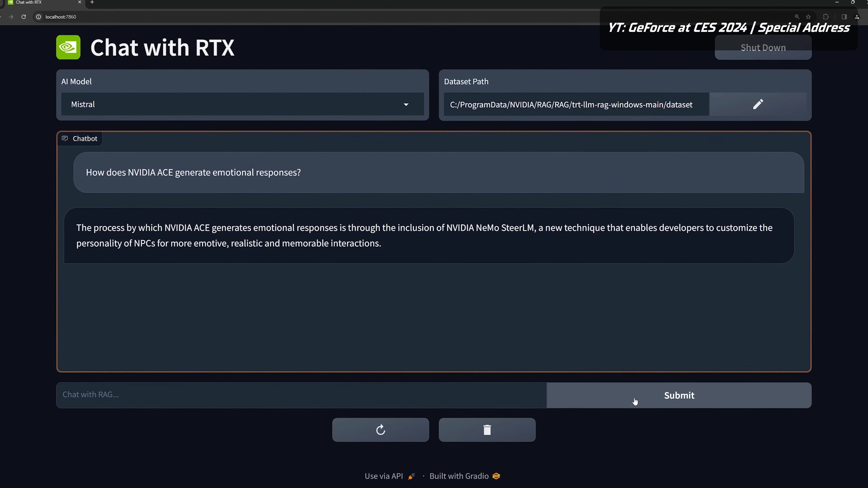Clear chat with the trash icon button
868x488 pixels.
(x=487, y=430)
